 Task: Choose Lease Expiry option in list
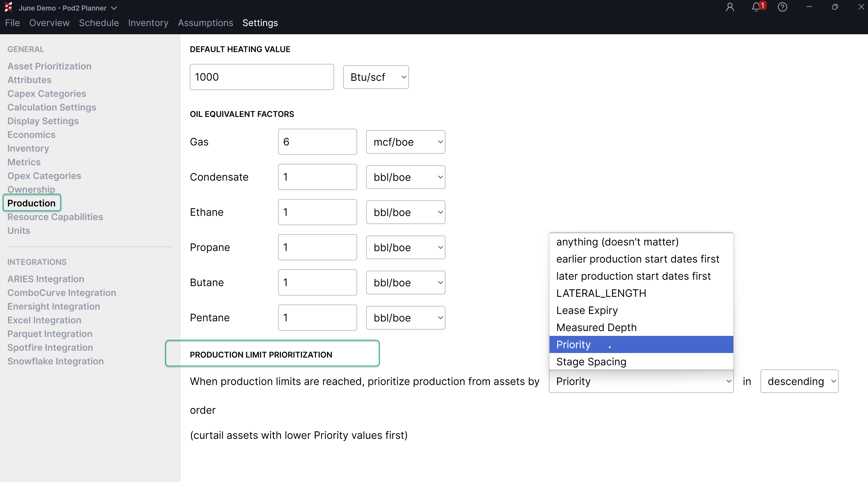587,310
